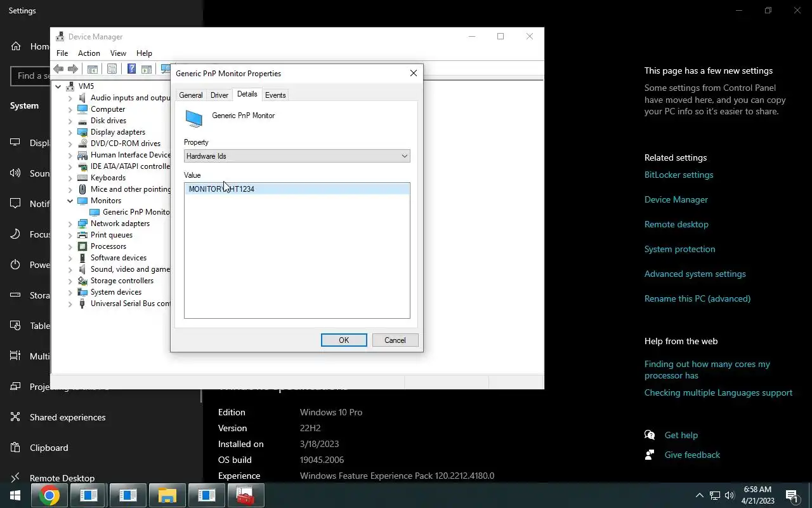Click the Mice and other pointing devices icon
This screenshot has height=508, width=812.
[82, 189]
